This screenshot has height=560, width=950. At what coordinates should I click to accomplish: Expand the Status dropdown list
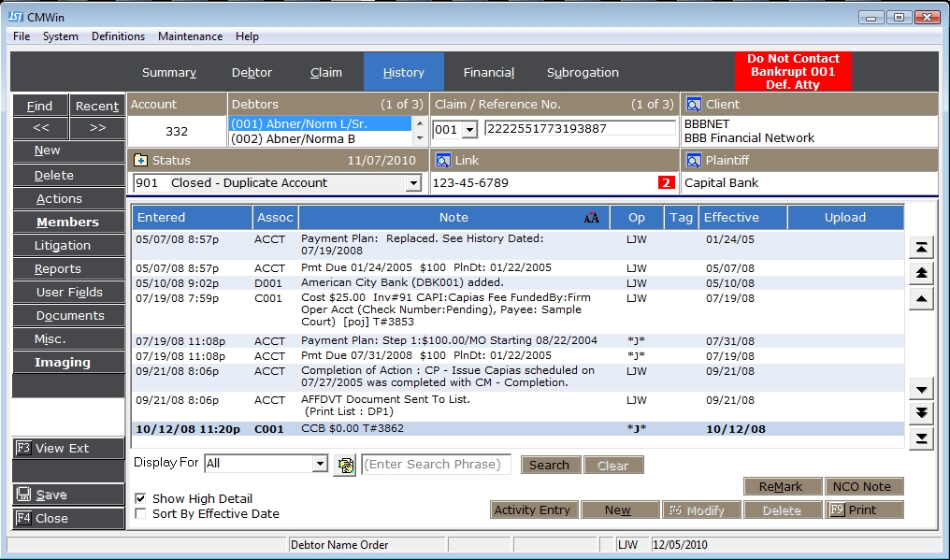coord(413,184)
